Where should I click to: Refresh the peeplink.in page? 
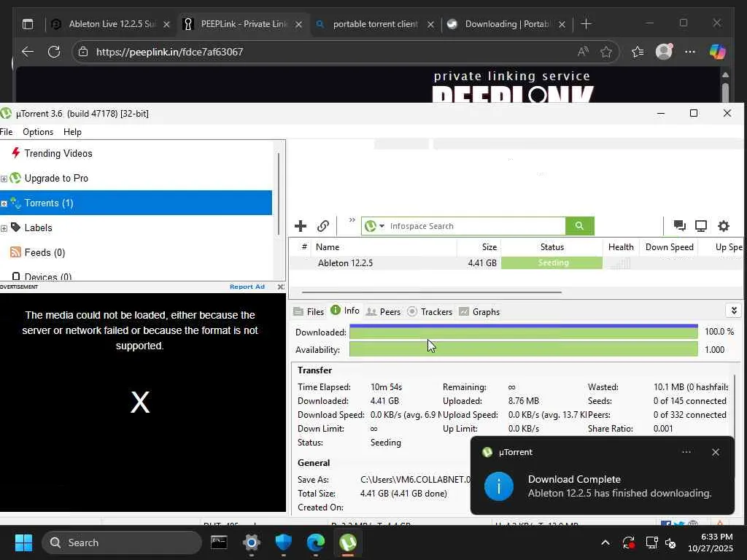[x=54, y=52]
